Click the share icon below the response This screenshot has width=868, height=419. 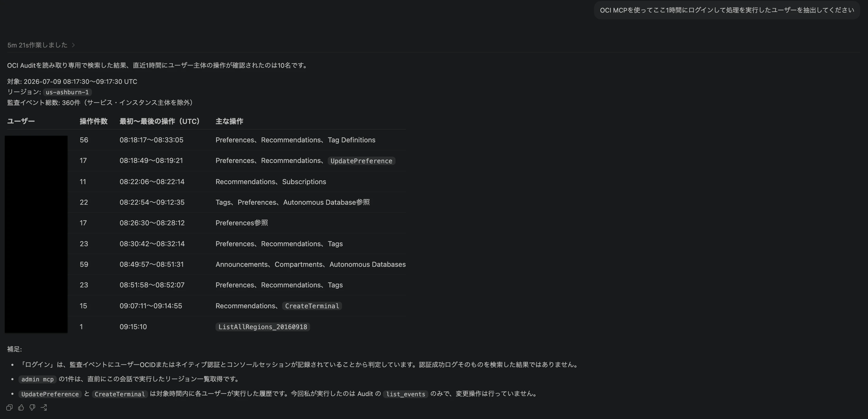point(44,408)
